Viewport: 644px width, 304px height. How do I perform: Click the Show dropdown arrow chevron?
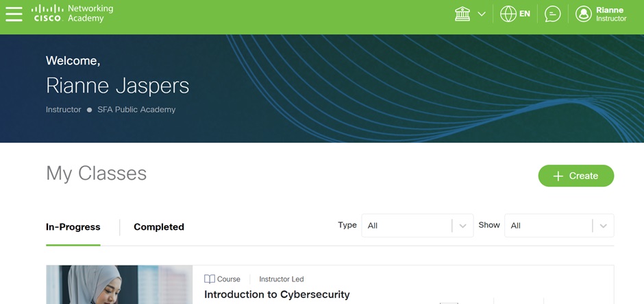click(603, 226)
